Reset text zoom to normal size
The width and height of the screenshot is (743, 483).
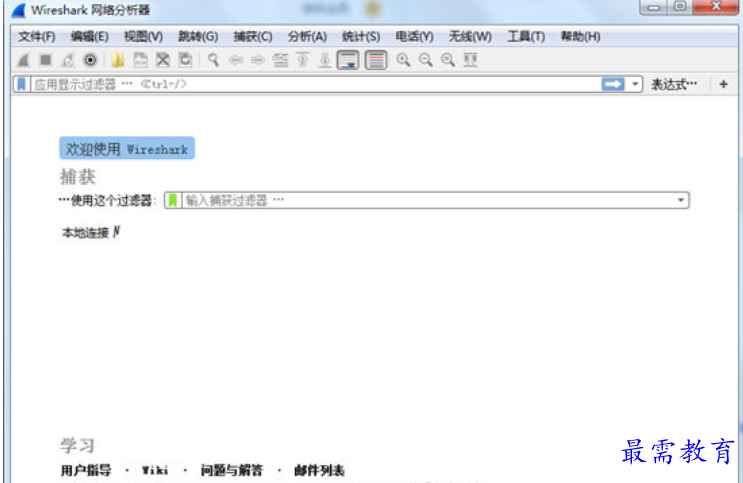(x=448, y=60)
